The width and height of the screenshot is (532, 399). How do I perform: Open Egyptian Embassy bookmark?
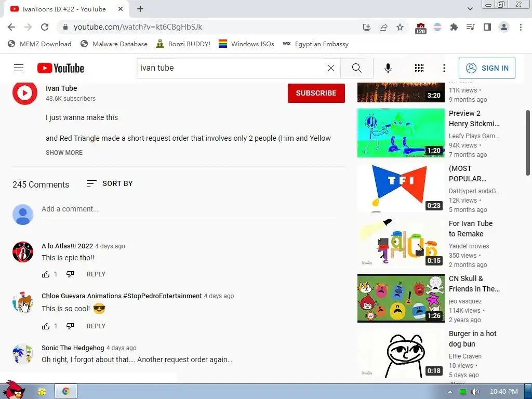315,44
